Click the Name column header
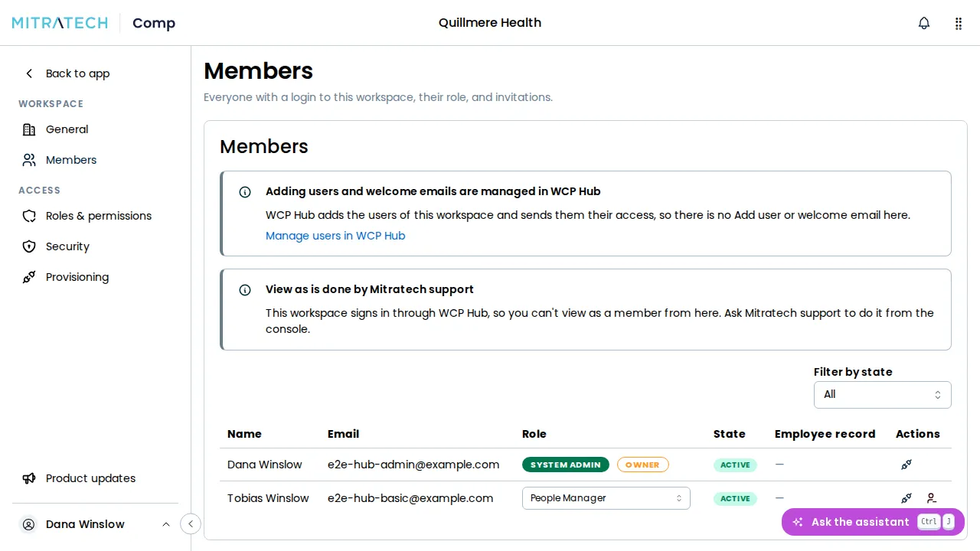 point(244,434)
